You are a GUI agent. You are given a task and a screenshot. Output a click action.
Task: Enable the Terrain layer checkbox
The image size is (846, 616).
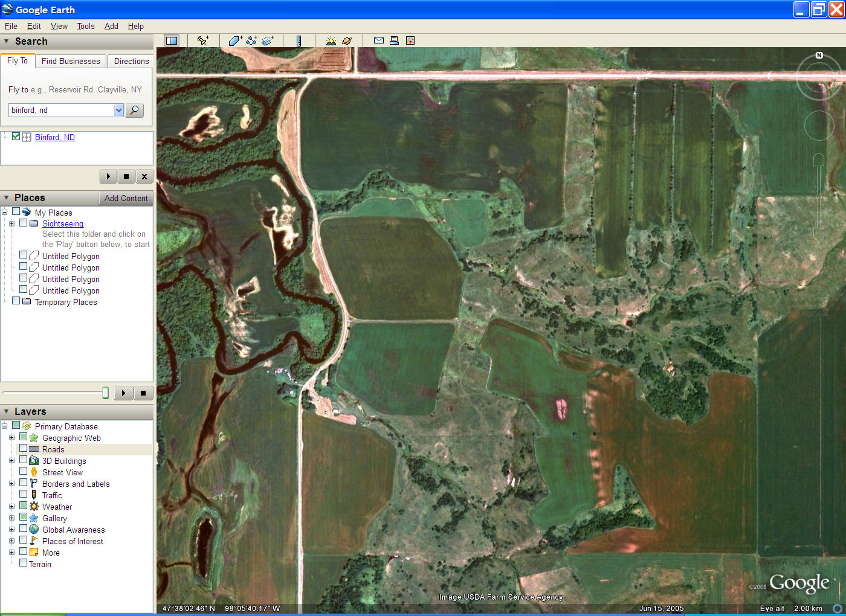[23, 563]
